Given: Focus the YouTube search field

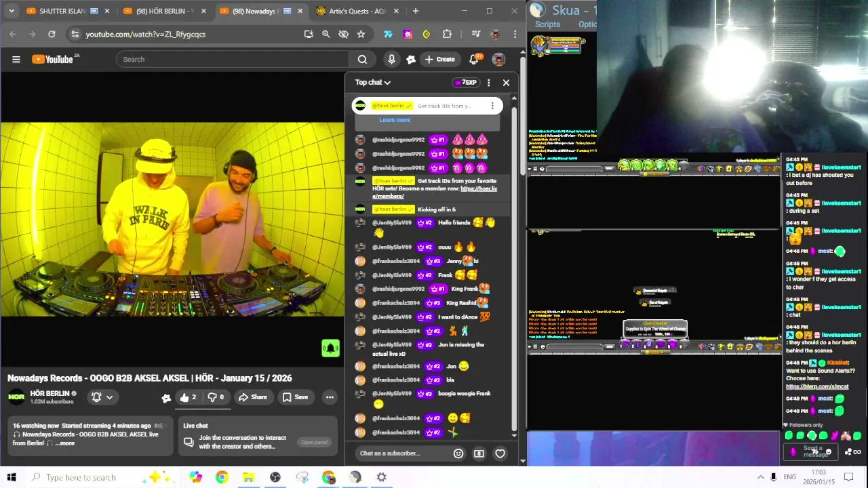Looking at the screenshot, I should pyautogui.click(x=232, y=59).
